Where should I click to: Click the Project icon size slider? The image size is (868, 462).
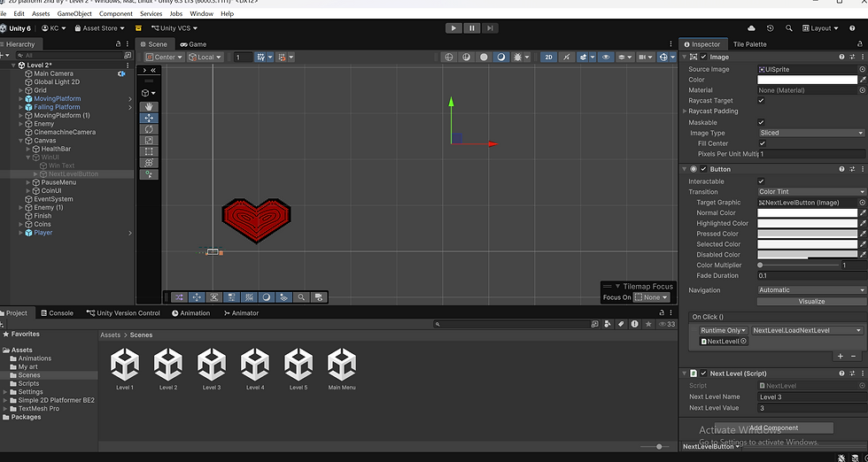(655, 446)
